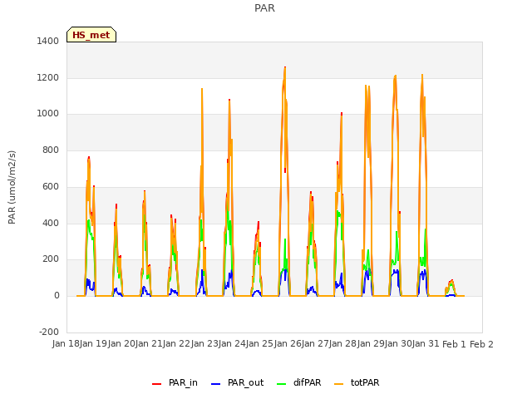
Task: Click the 1200 y-axis tick label
Action: pos(48,77)
